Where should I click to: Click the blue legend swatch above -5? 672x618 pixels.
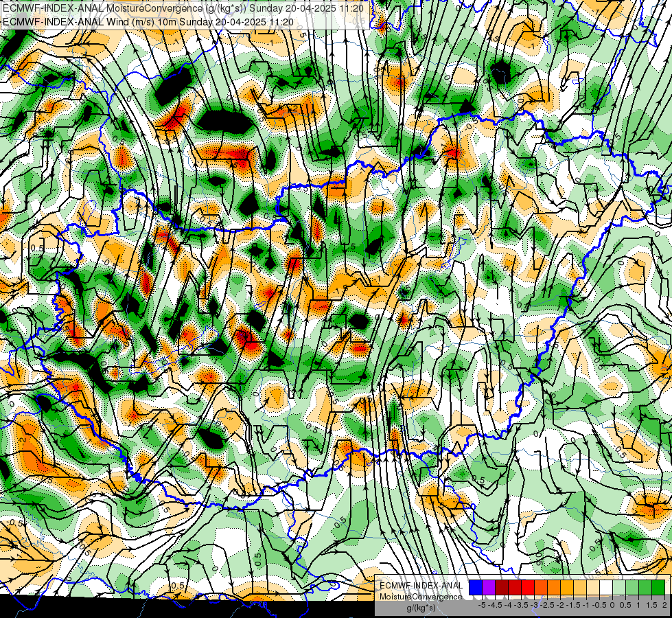click(x=476, y=587)
